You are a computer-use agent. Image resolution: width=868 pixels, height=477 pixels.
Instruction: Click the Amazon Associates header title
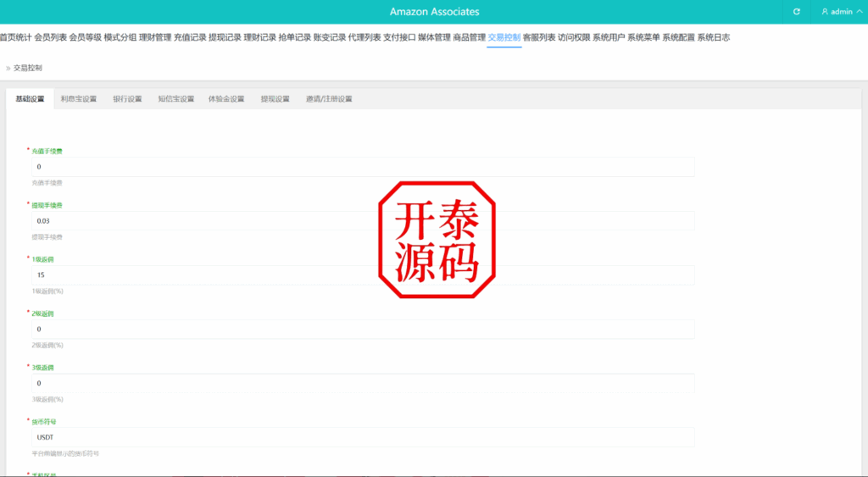coord(435,12)
